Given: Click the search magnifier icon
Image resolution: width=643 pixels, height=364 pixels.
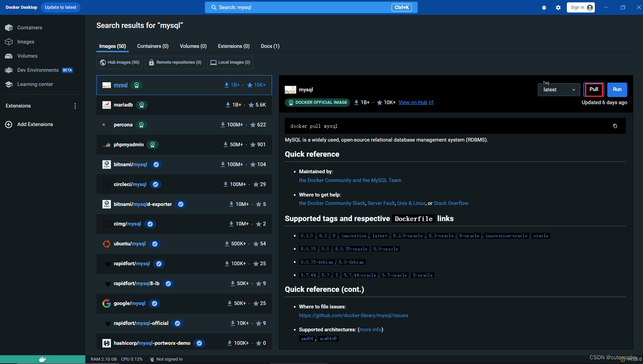Looking at the screenshot, I should click(x=214, y=7).
